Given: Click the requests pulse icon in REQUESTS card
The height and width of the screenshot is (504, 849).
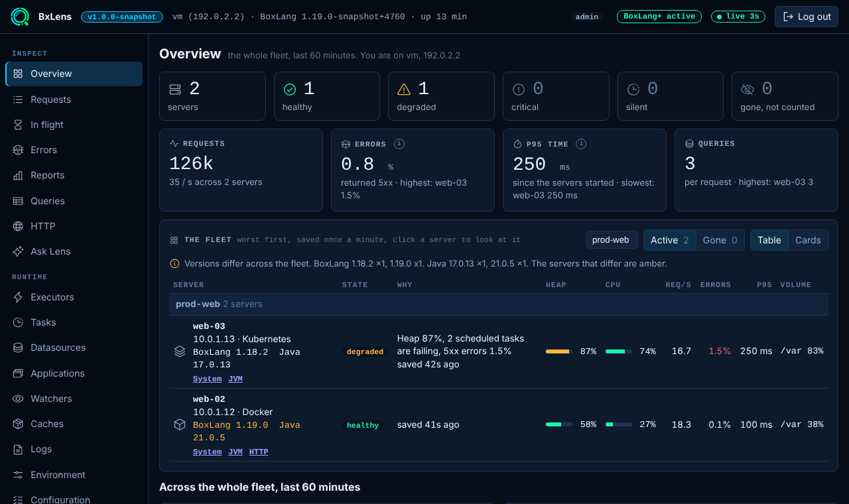Looking at the screenshot, I should click(174, 143).
